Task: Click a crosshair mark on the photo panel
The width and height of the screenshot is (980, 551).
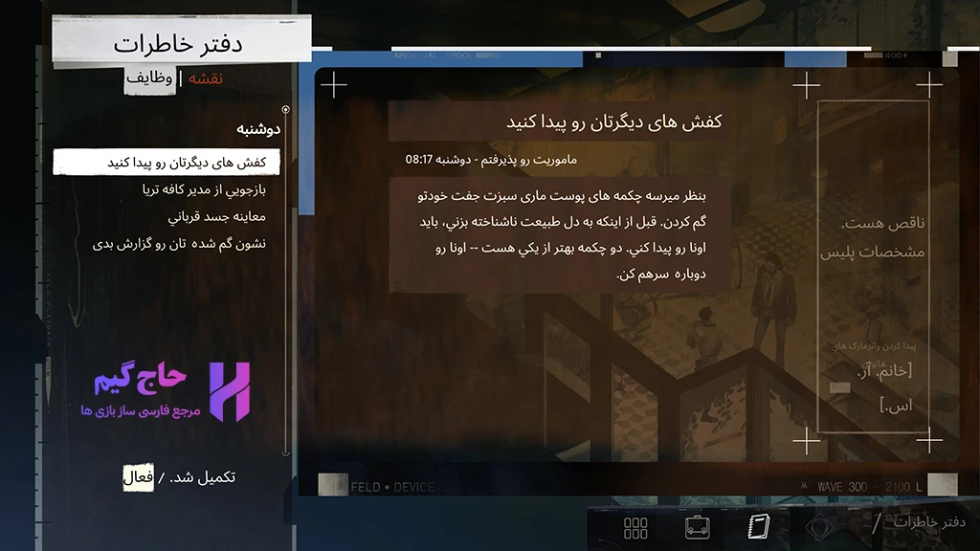Action: pyautogui.click(x=335, y=84)
